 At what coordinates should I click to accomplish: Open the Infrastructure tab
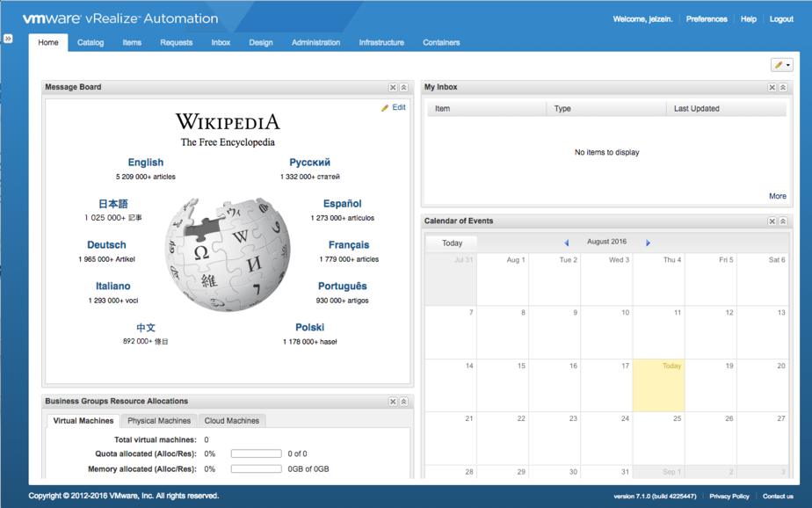[381, 42]
